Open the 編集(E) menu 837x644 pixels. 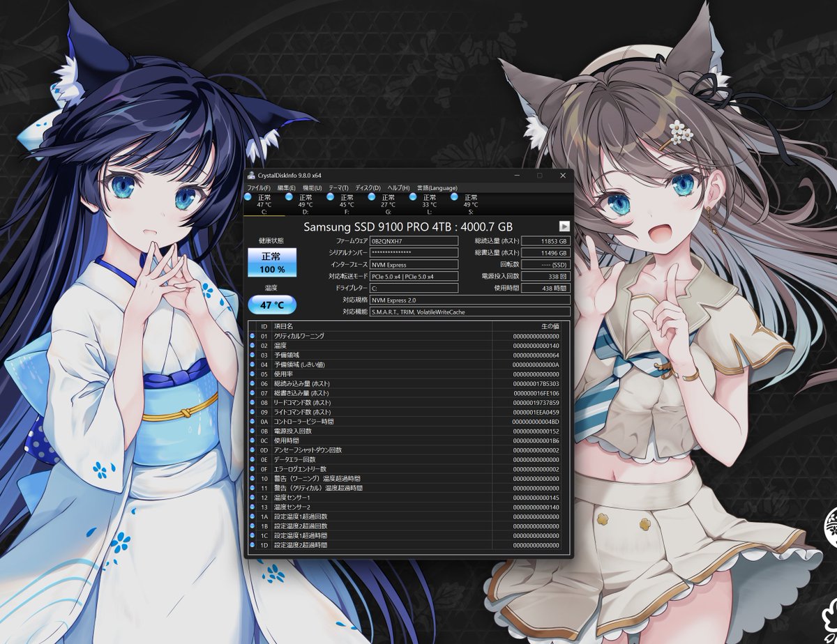click(x=287, y=187)
